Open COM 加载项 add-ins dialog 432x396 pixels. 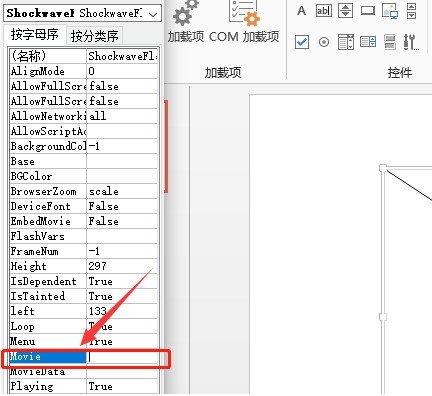[244, 22]
